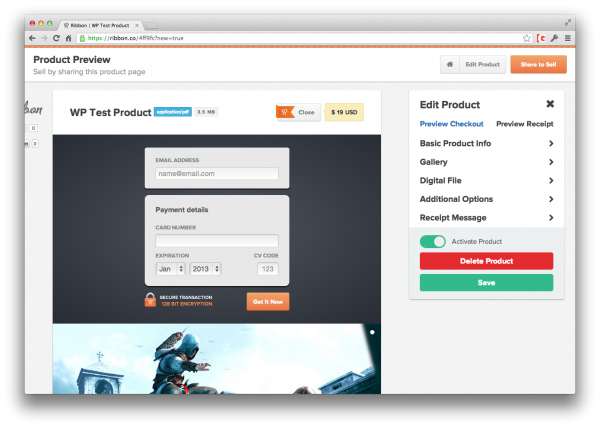This screenshot has width=600, height=428.
Task: Switch to Preview Checkout
Action: 452,124
